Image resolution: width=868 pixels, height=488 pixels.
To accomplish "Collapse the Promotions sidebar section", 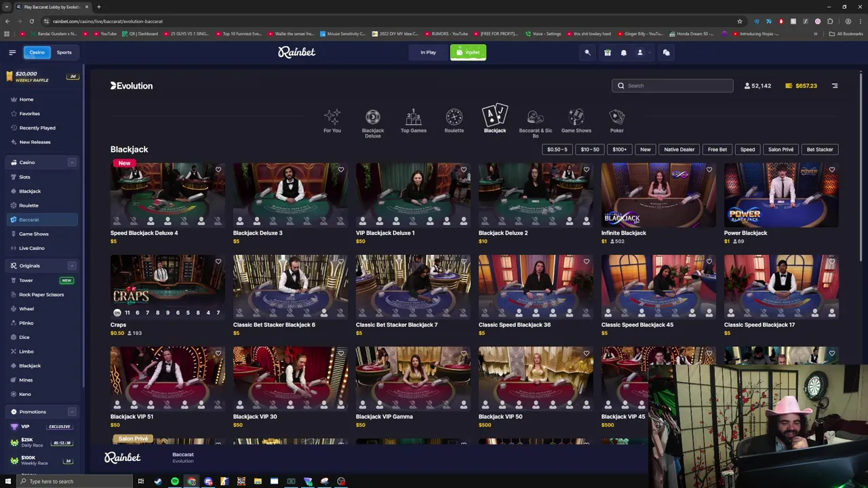I will pyautogui.click(x=72, y=412).
